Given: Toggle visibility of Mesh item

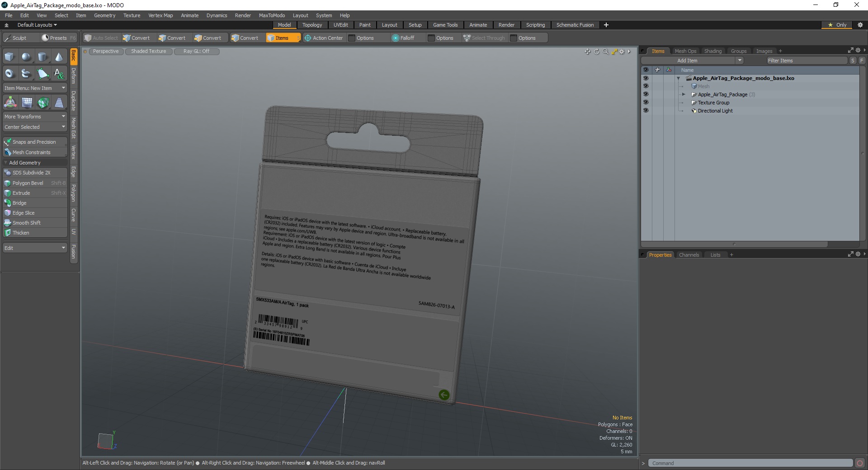Looking at the screenshot, I should coord(646,86).
